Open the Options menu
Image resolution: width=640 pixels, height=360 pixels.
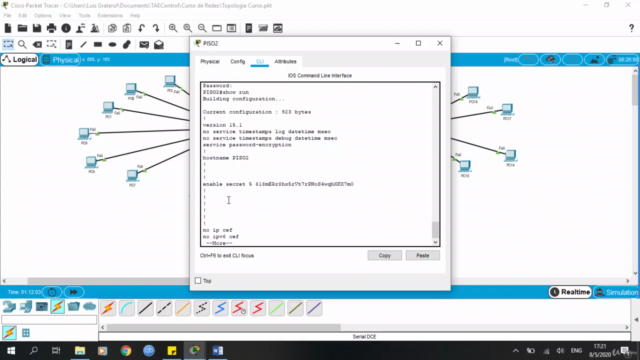click(x=42, y=16)
